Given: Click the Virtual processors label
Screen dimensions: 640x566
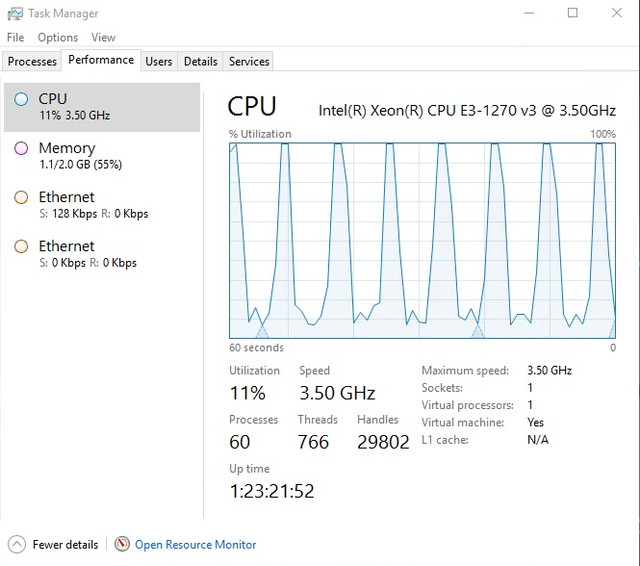Looking at the screenshot, I should click(x=468, y=405).
